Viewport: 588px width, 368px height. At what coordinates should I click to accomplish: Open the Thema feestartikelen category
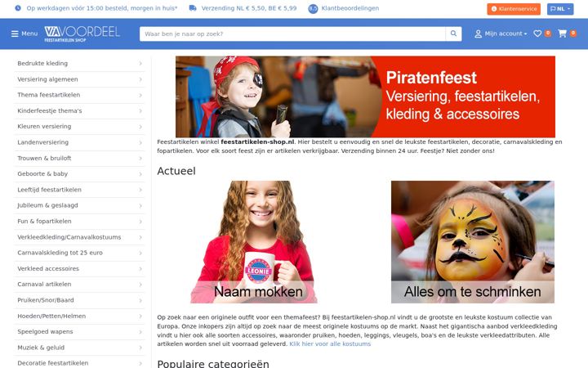(x=79, y=95)
